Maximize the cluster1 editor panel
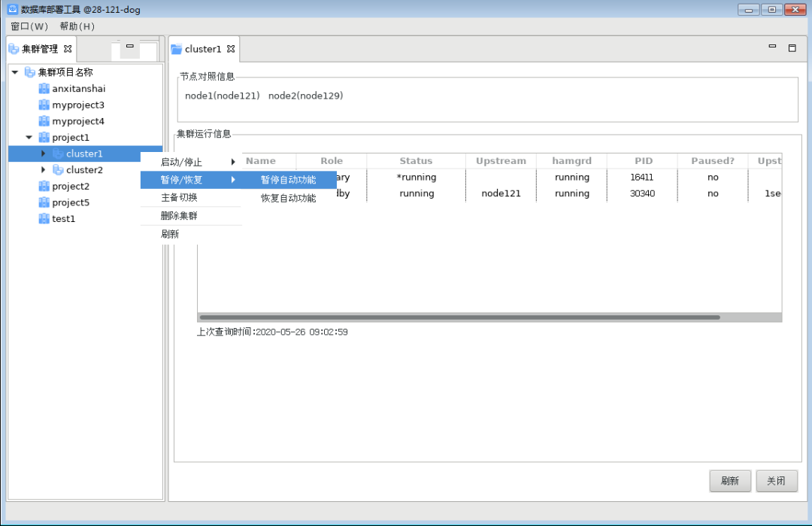812x526 pixels. (x=792, y=47)
